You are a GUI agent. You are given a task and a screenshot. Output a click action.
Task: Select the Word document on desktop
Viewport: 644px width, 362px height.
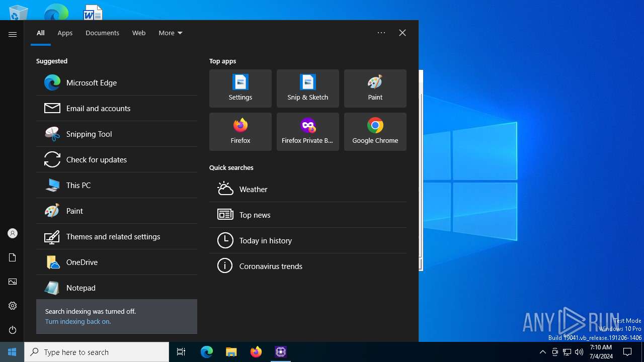(x=93, y=12)
